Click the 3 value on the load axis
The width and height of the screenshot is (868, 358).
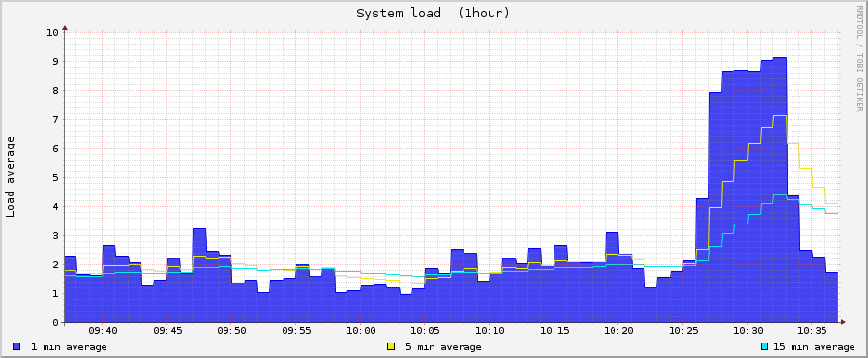pos(55,236)
